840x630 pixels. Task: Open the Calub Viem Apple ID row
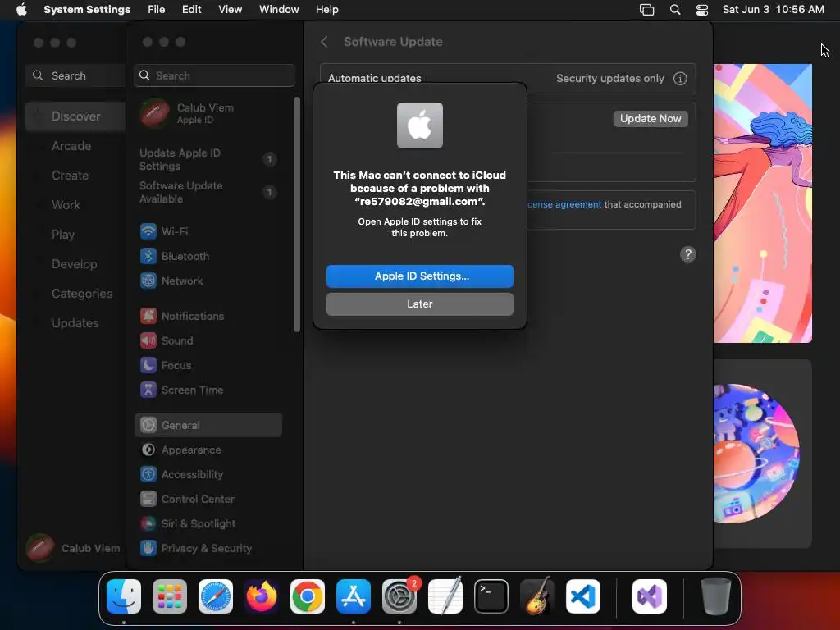pos(209,113)
